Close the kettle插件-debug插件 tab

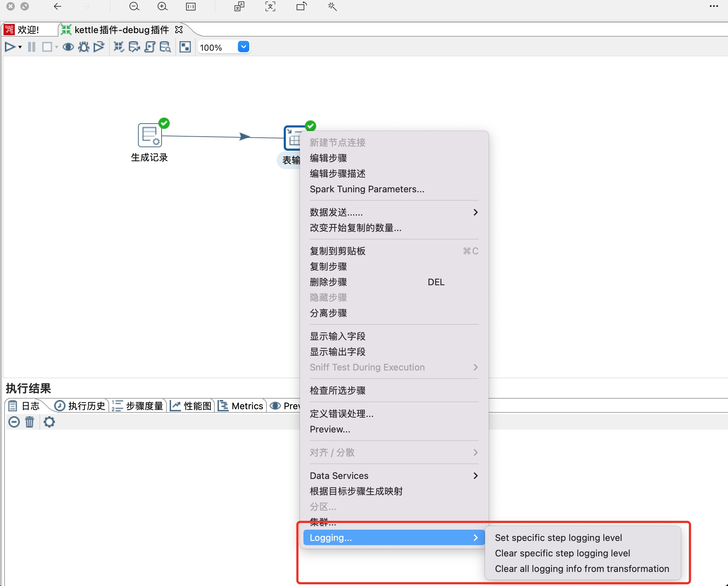pyautogui.click(x=179, y=30)
